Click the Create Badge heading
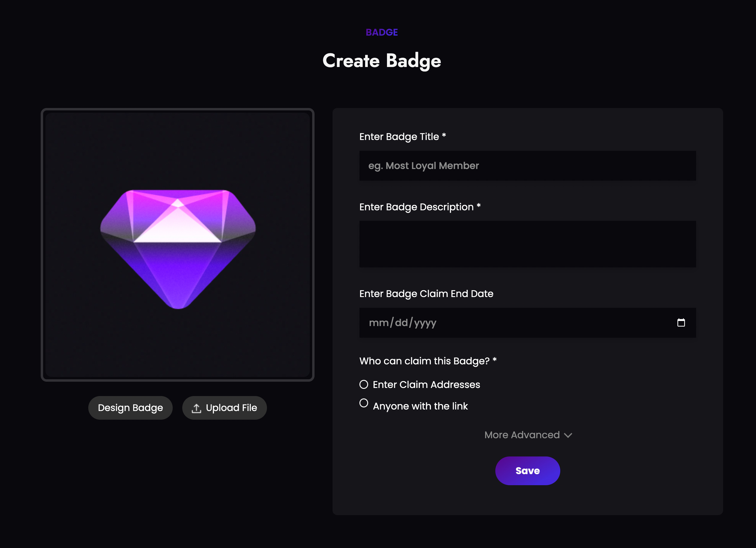The image size is (756, 548). click(382, 61)
